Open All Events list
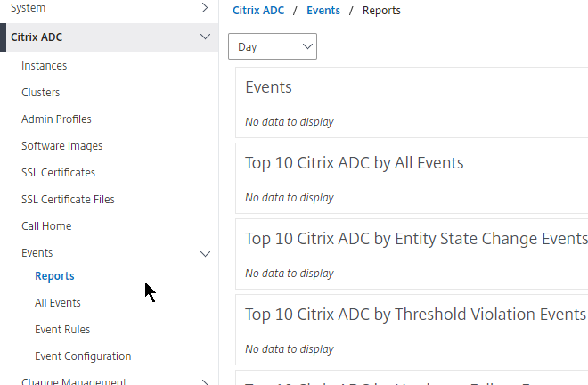The height and width of the screenshot is (385, 588). (58, 303)
